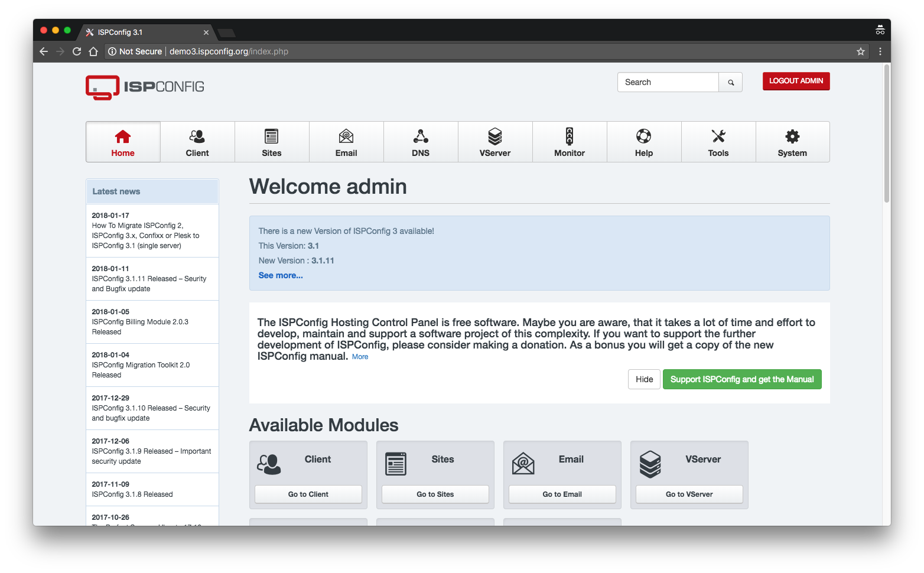
Task: Select the Email nav tab
Action: click(346, 142)
